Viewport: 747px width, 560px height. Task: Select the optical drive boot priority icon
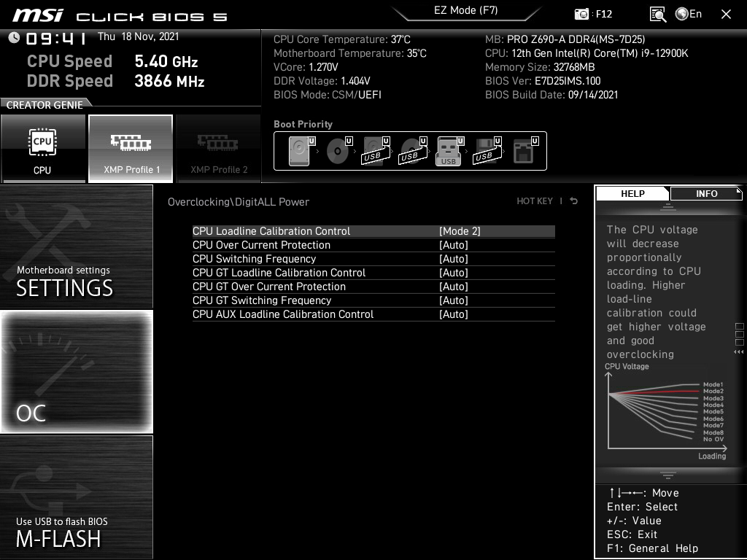[338, 151]
